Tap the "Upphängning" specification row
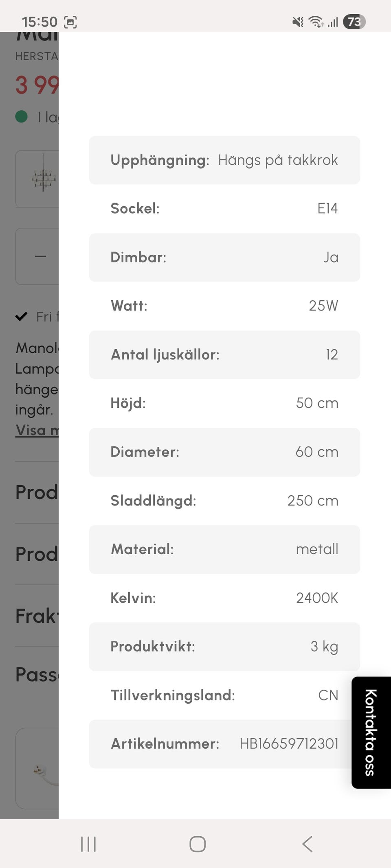This screenshot has height=868, width=391. (224, 160)
